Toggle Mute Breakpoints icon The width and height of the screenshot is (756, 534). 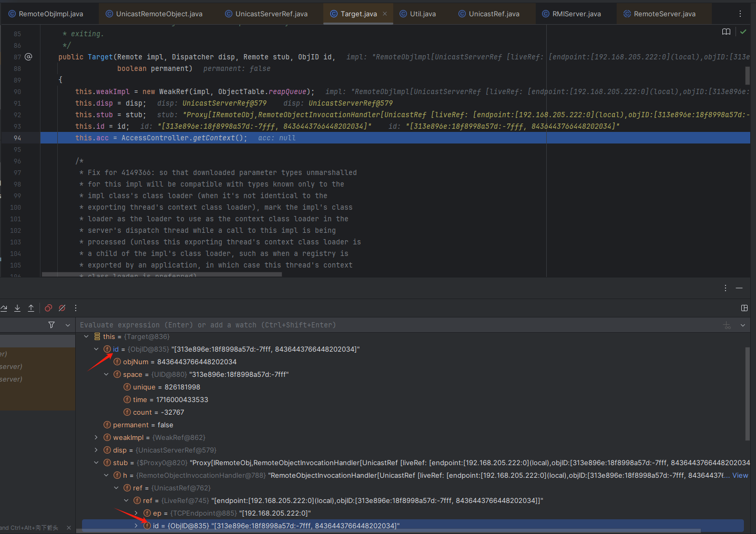[x=62, y=308]
